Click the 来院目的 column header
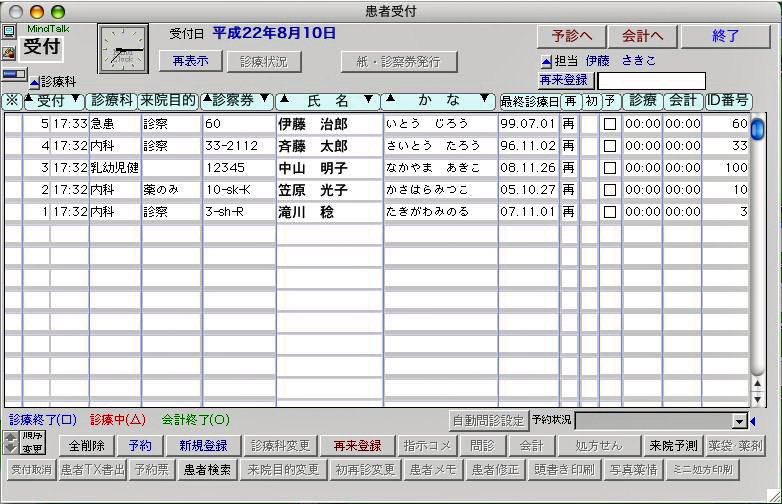Image resolution: width=782 pixels, height=504 pixels. click(168, 101)
